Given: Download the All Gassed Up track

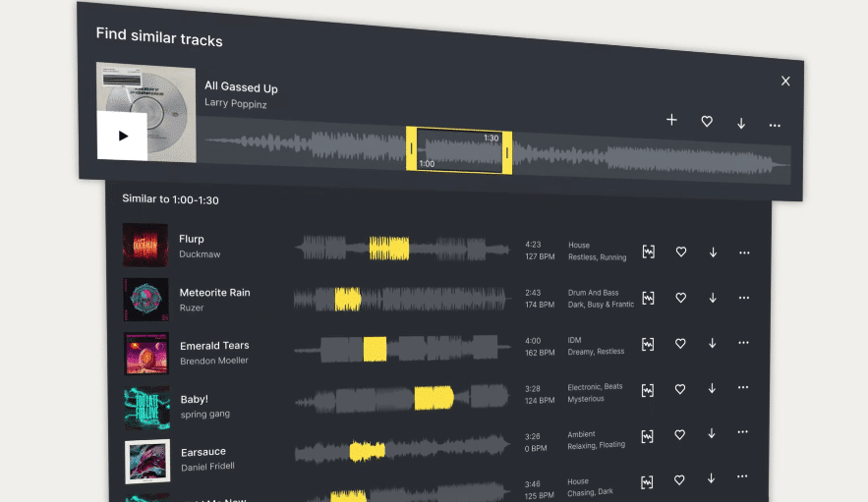Looking at the screenshot, I should coord(741,124).
